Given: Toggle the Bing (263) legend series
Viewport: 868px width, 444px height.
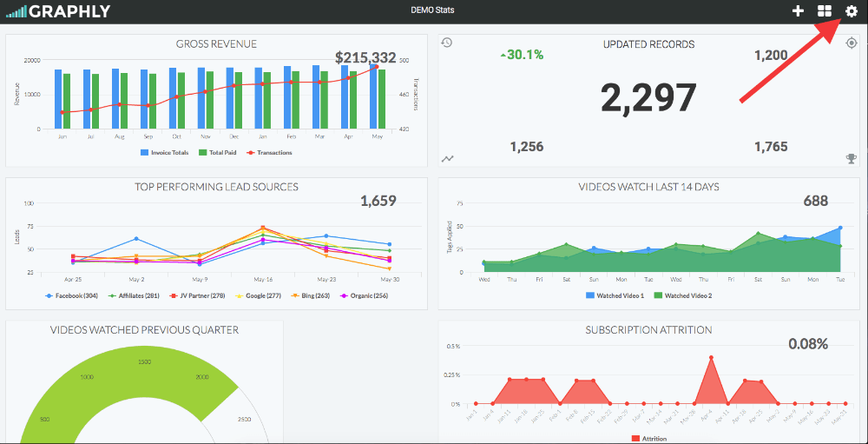Looking at the screenshot, I should click(309, 296).
